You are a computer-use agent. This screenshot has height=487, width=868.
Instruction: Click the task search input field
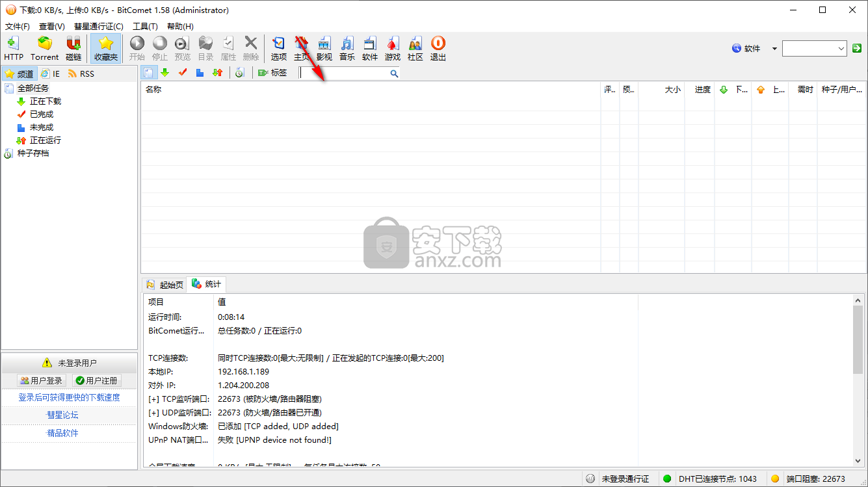[x=344, y=73]
